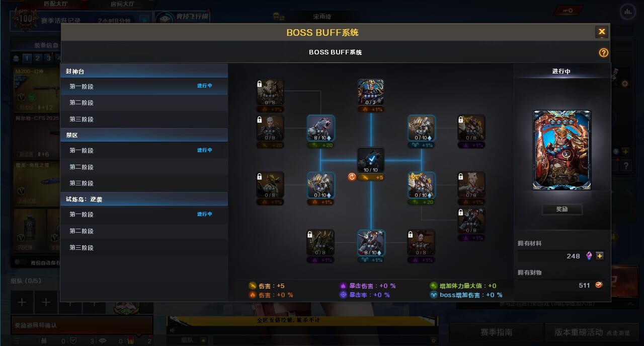Click the bottom mech boss node showing 8/10
Image resolution: width=644 pixels, height=346 pixels.
pyautogui.click(x=371, y=243)
